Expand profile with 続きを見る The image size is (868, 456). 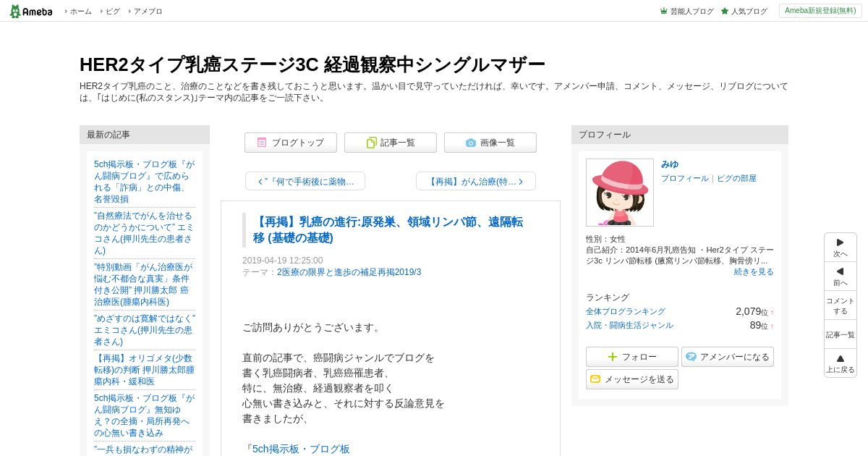pos(754,271)
